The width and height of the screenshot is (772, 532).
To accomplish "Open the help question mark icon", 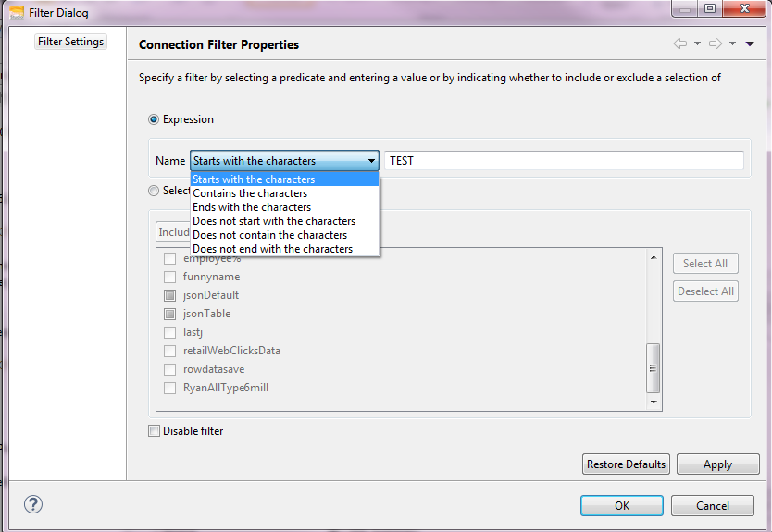I will point(33,504).
